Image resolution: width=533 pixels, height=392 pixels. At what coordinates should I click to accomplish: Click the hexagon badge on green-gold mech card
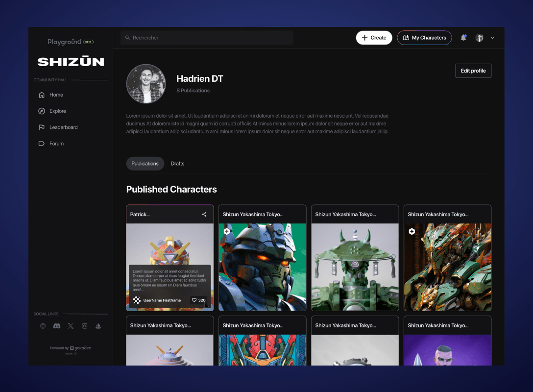pos(412,232)
